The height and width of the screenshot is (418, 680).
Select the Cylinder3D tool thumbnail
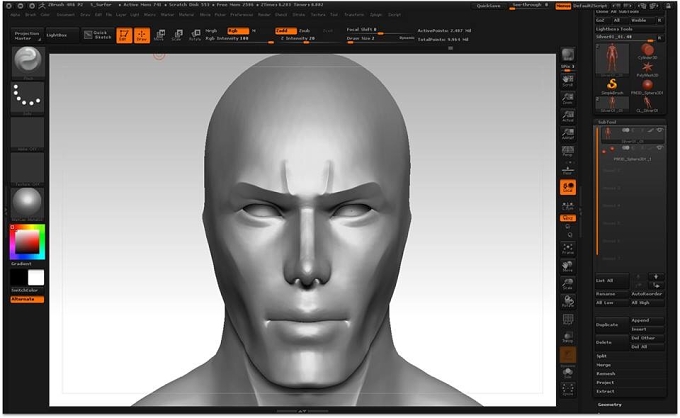pos(647,51)
